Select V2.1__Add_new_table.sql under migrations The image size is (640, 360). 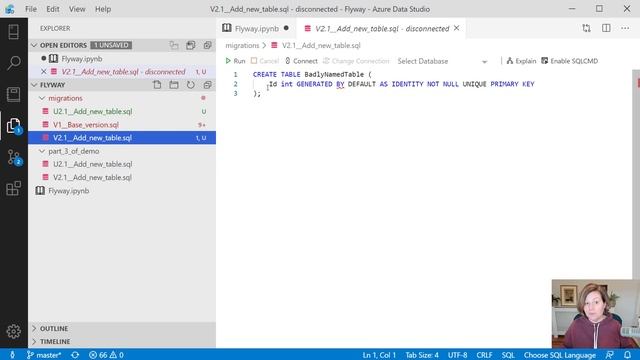click(x=122, y=138)
